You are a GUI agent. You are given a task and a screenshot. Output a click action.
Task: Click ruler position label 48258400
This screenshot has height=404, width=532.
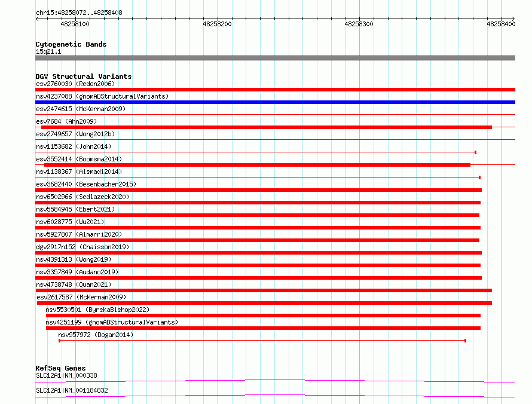[x=501, y=24]
